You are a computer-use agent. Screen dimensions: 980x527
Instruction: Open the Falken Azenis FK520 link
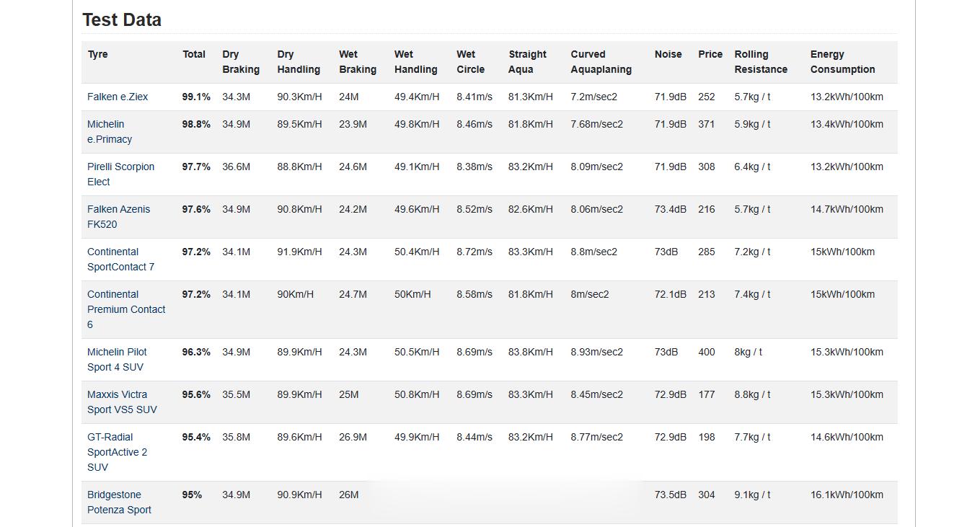[118, 217]
